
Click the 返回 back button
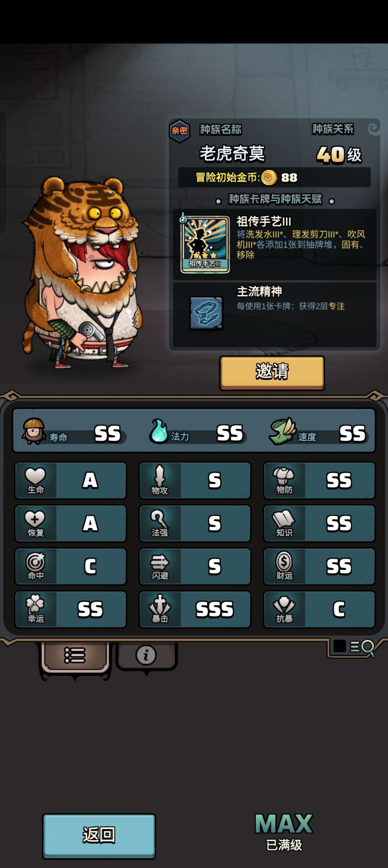(99, 836)
